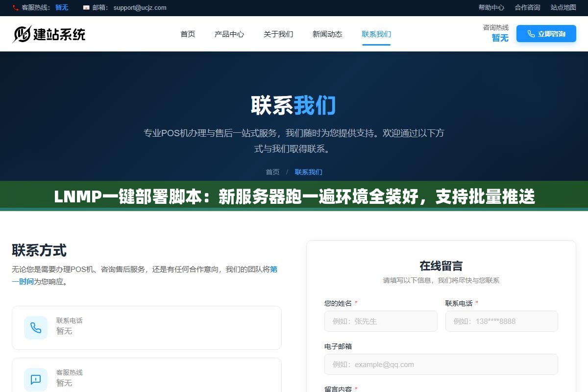This screenshot has width=588, height=392.
Task: Click the 联系电话 input field
Action: pos(502,321)
